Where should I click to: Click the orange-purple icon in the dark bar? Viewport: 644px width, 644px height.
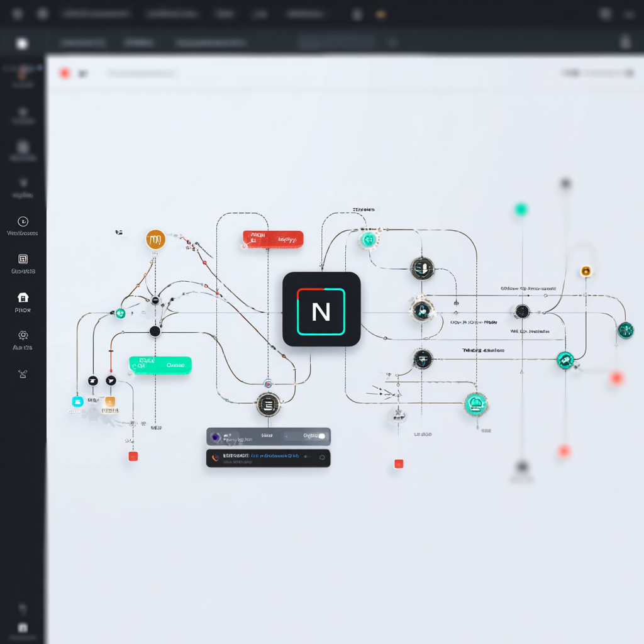pos(215,458)
